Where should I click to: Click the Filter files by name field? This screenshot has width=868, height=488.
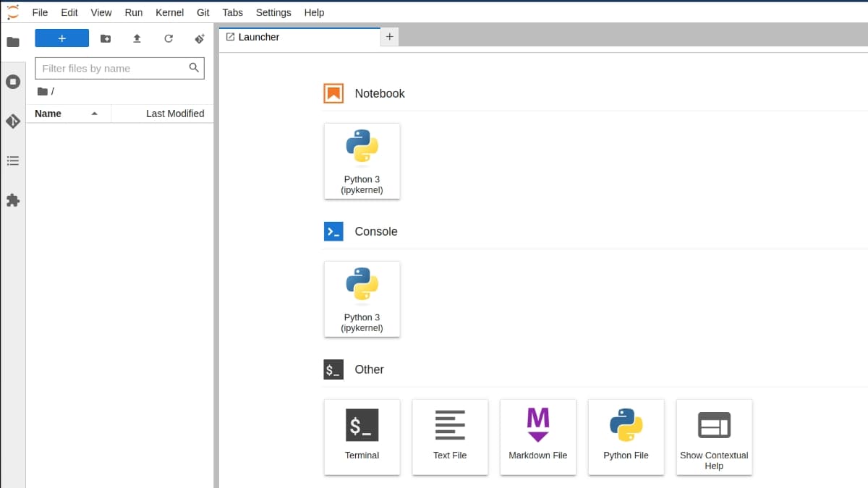(112, 69)
